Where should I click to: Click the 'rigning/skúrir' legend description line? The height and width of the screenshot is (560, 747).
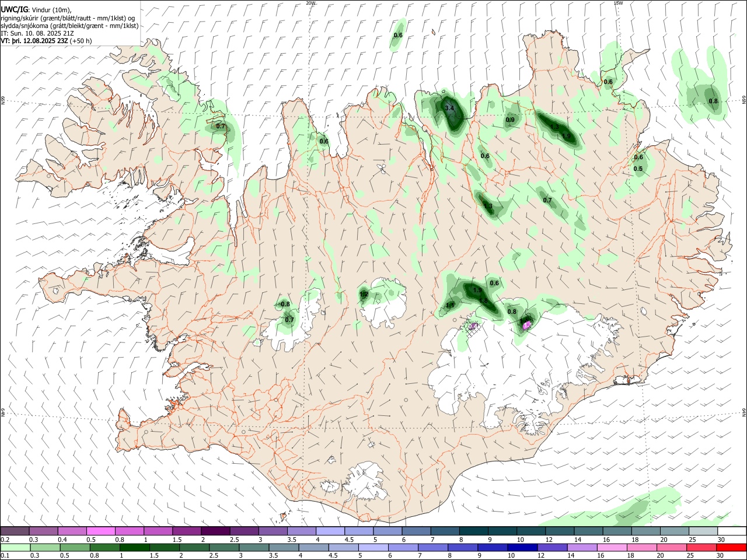(68, 17)
